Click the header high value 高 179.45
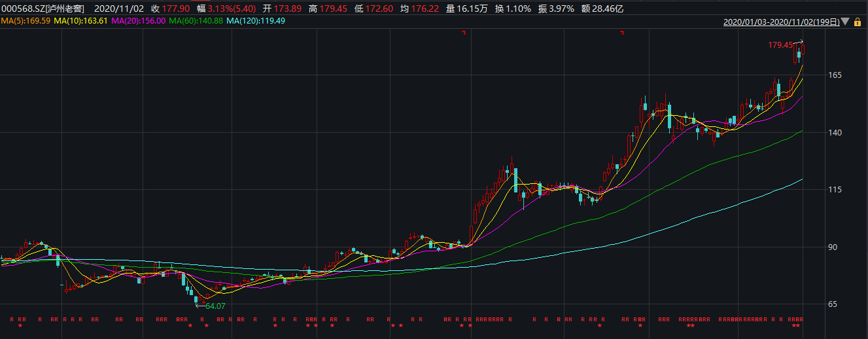Viewport: 868px width, 339px height. point(328,9)
